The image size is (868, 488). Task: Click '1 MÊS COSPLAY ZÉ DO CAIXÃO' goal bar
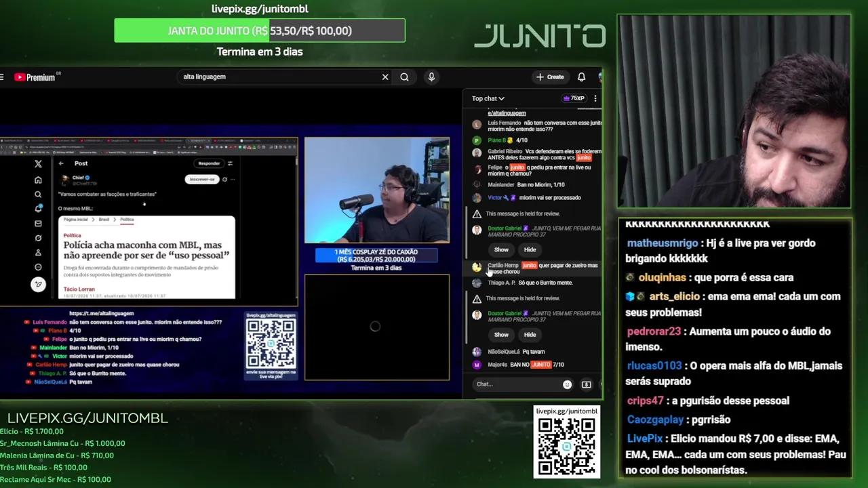point(376,256)
